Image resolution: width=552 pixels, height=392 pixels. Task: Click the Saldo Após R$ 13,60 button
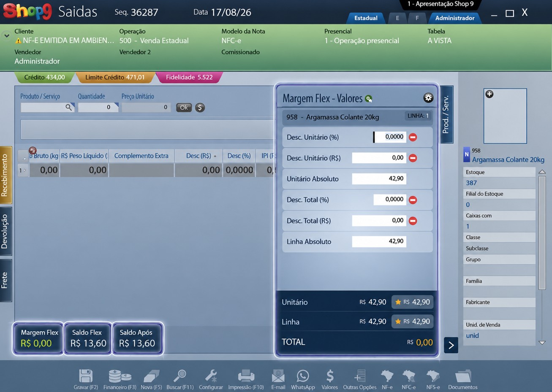(137, 338)
